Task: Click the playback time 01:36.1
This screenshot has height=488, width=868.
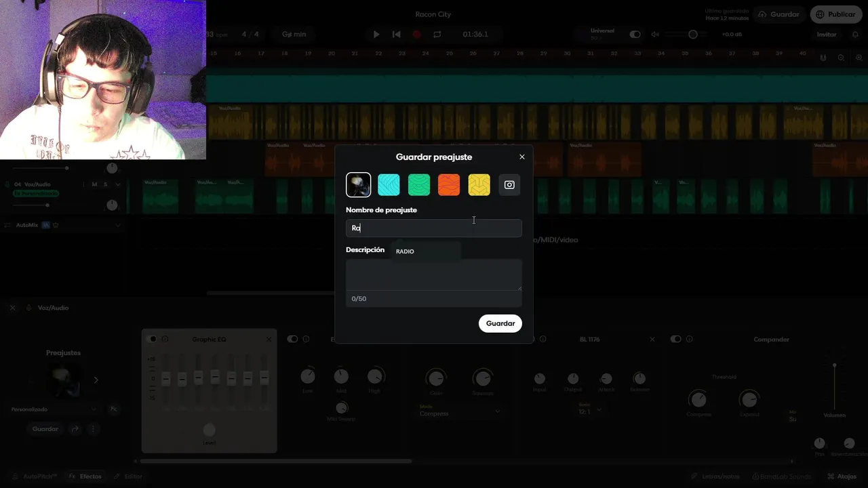Action: click(475, 34)
